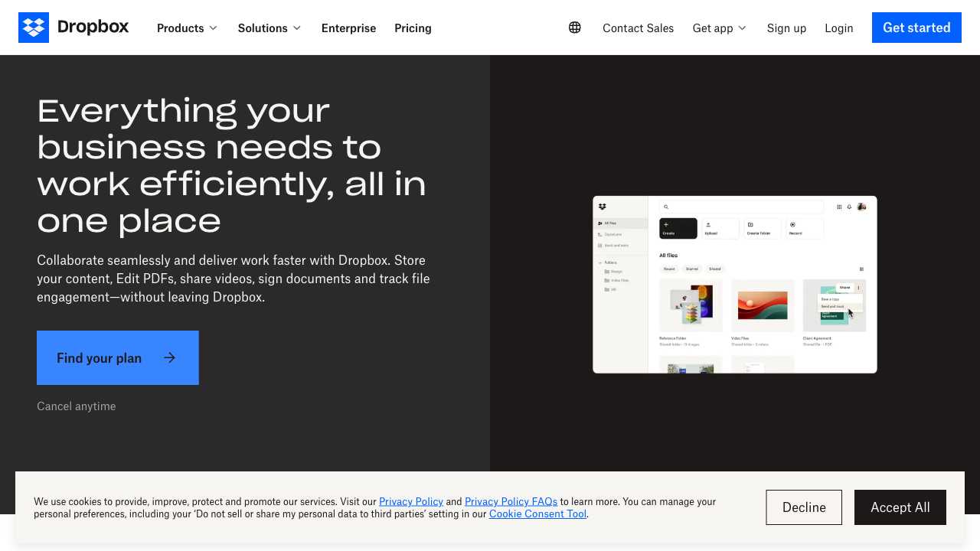Image resolution: width=980 pixels, height=551 pixels.
Task: Expand the Solutions menu
Action: point(269,28)
